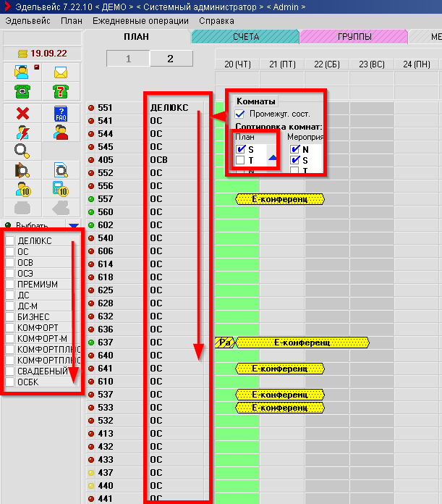The height and width of the screenshot is (504, 442).
Task: Click the green phone with question mark
Action: pyautogui.click(x=61, y=91)
